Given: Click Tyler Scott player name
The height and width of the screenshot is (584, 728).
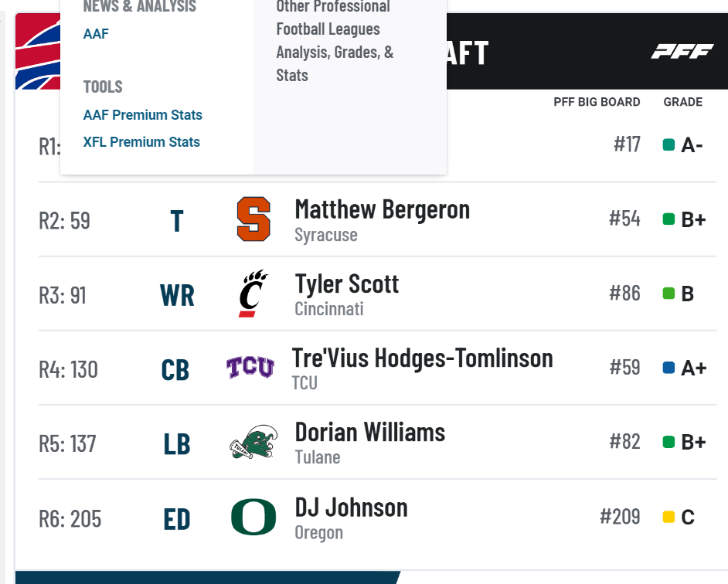Looking at the screenshot, I should click(x=347, y=284).
